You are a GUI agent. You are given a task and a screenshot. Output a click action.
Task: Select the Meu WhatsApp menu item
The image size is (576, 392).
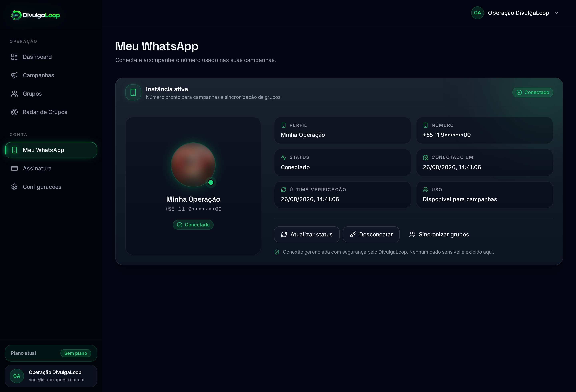(x=51, y=150)
